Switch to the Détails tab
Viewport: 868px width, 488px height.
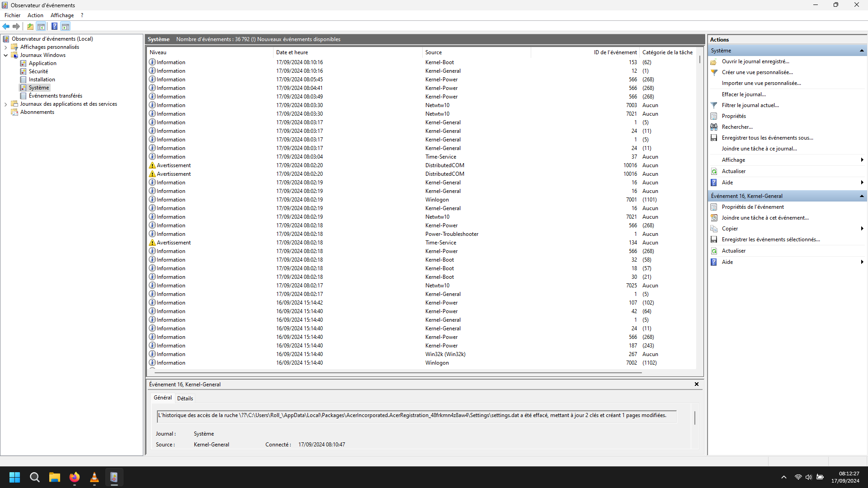185,398
